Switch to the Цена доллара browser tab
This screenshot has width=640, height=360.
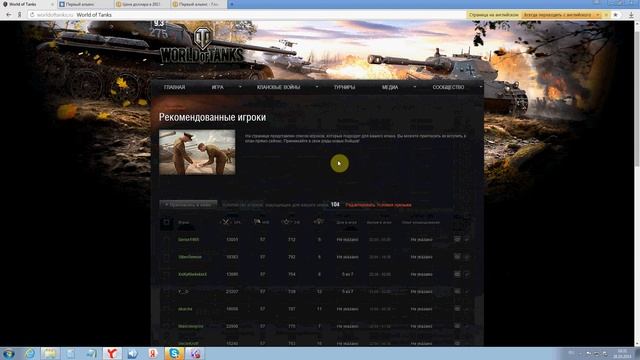(141, 4)
